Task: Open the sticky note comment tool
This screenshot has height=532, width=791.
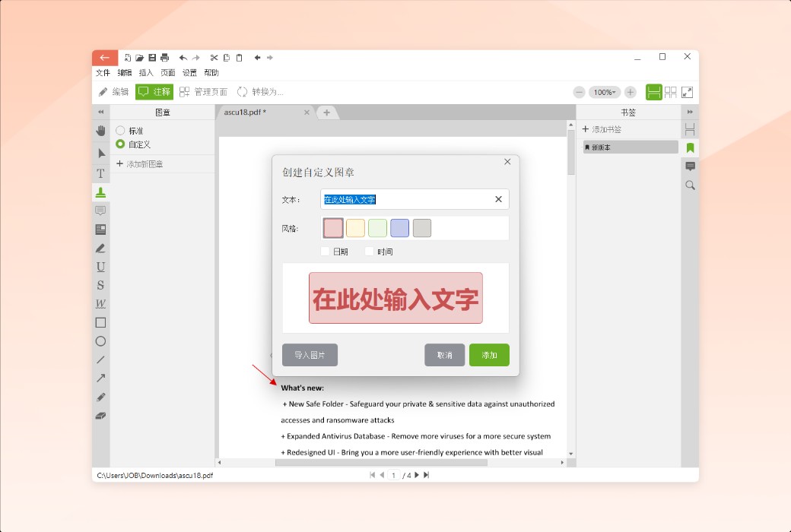Action: [100, 211]
